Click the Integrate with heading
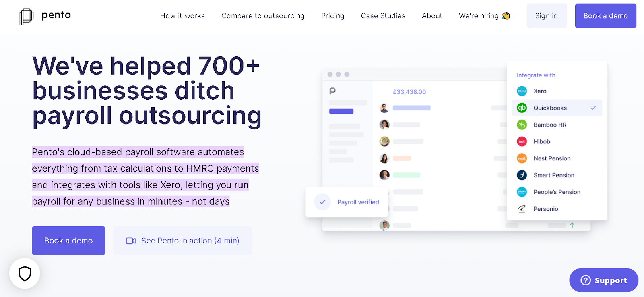The width and height of the screenshot is (644, 297). (x=536, y=75)
